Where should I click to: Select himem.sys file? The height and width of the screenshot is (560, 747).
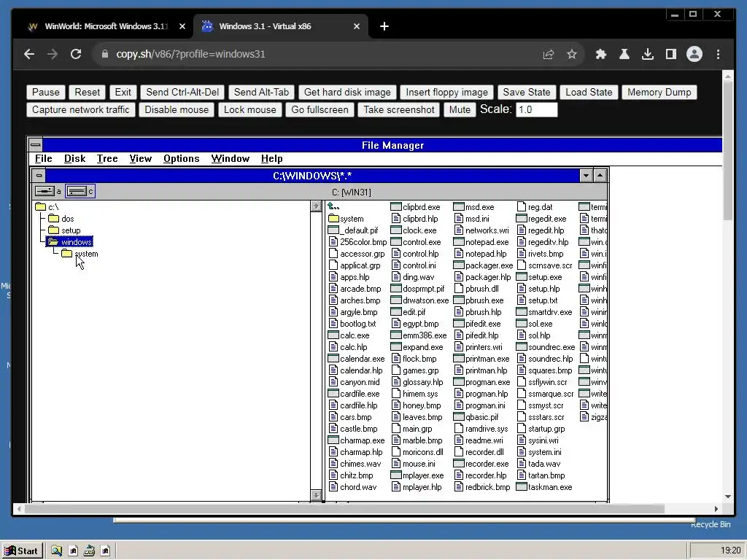pos(414,394)
